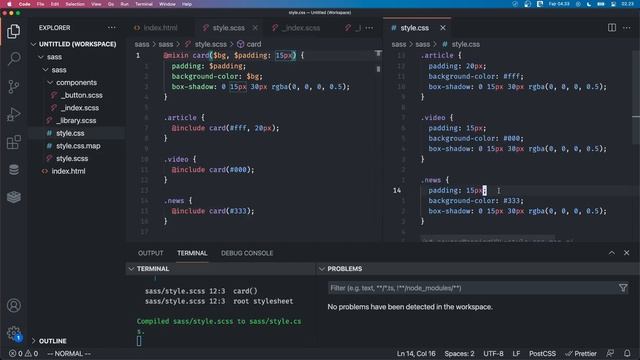Open index.html in the Explorer tree
Viewport: 640px width, 360px height.
tap(68, 171)
